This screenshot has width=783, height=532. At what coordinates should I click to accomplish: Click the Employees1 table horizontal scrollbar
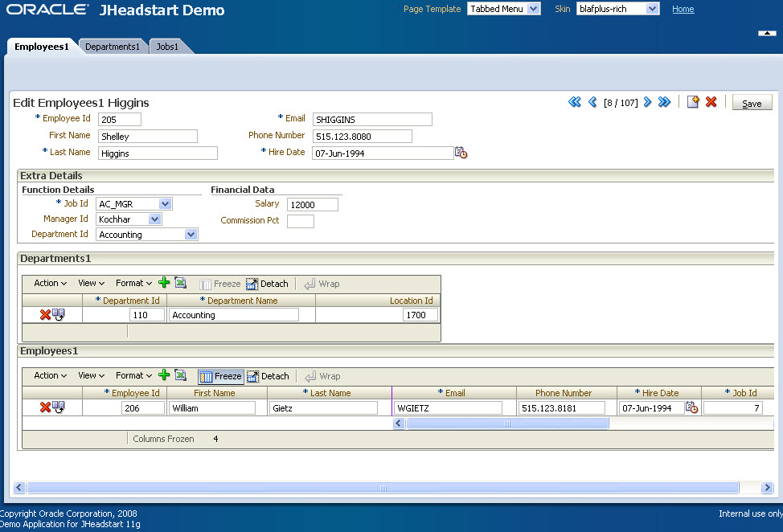click(506, 424)
